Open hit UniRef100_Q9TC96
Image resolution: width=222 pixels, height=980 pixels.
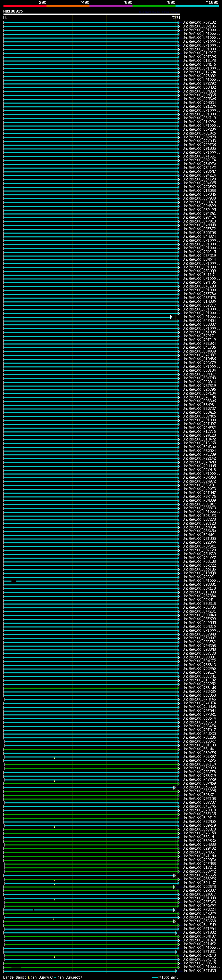coord(199,57)
